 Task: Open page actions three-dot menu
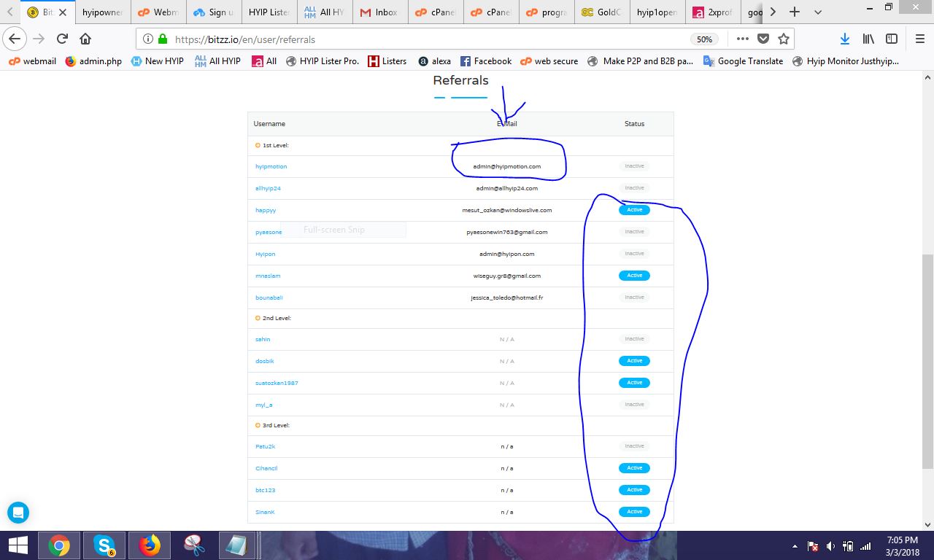[x=743, y=39]
